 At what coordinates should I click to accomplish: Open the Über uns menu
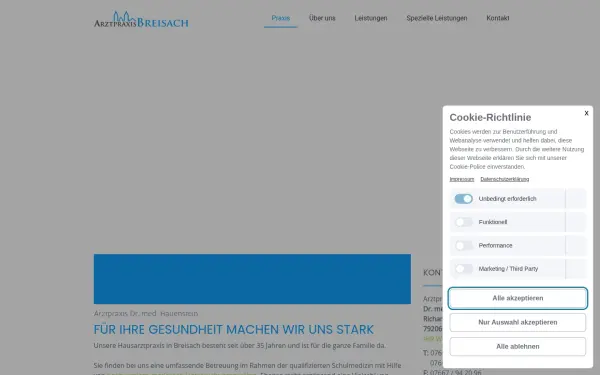pyautogui.click(x=322, y=18)
